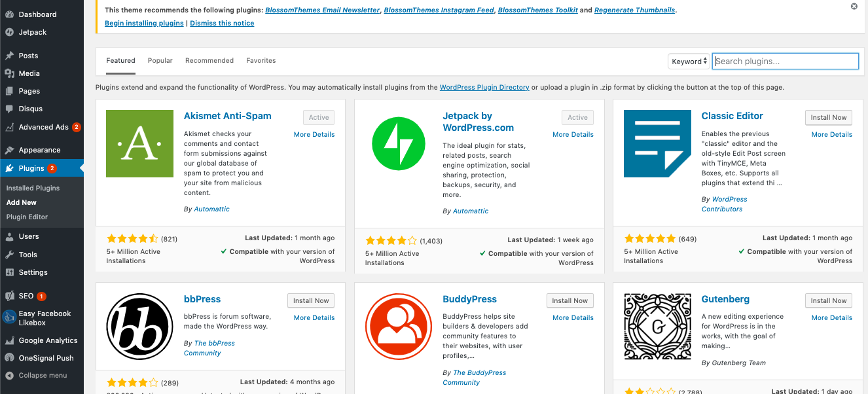Click the Media sidebar icon

(9, 73)
